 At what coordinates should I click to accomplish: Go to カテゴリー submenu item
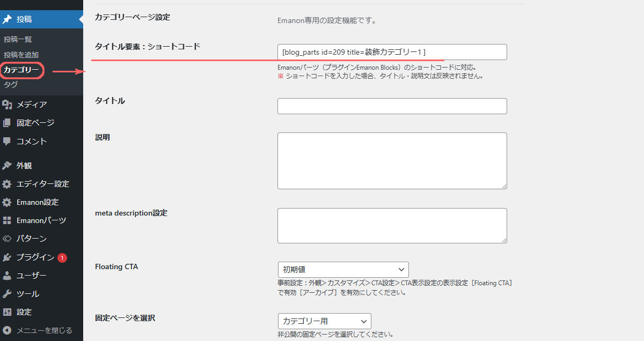click(x=21, y=70)
